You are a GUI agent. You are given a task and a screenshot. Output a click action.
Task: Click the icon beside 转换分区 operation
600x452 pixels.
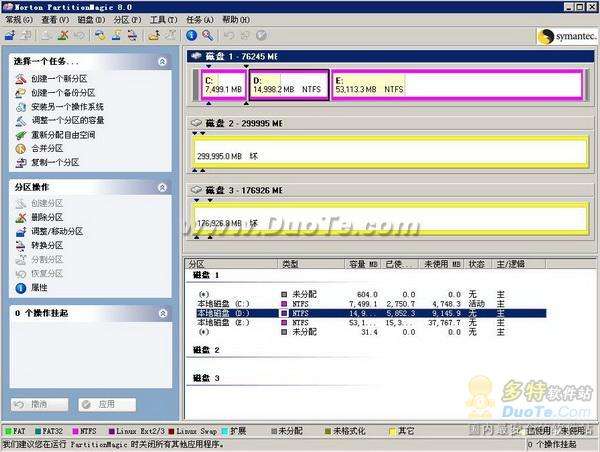point(21,245)
